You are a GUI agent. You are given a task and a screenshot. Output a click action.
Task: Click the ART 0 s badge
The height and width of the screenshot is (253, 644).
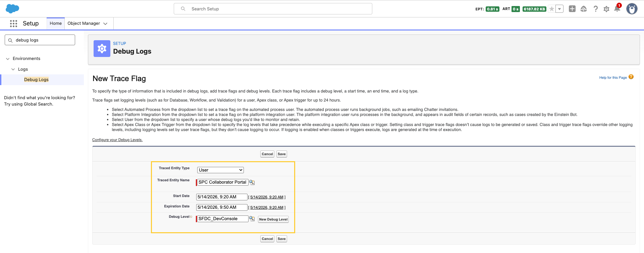coord(516,9)
